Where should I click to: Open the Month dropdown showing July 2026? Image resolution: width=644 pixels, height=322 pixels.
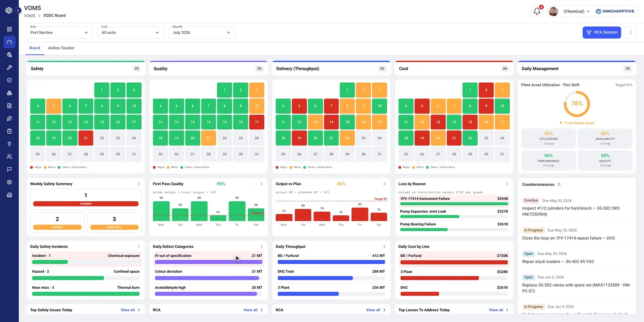202,32
